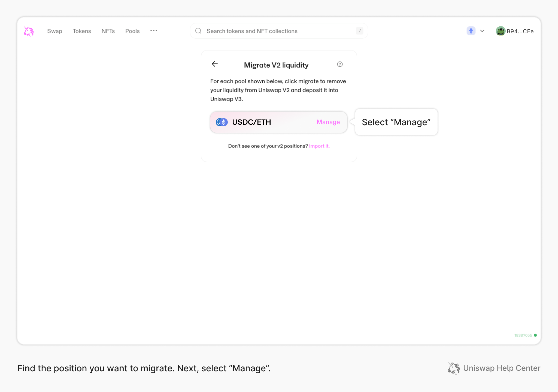Click the wallet avatar icon for B94...CEe

[501, 31]
